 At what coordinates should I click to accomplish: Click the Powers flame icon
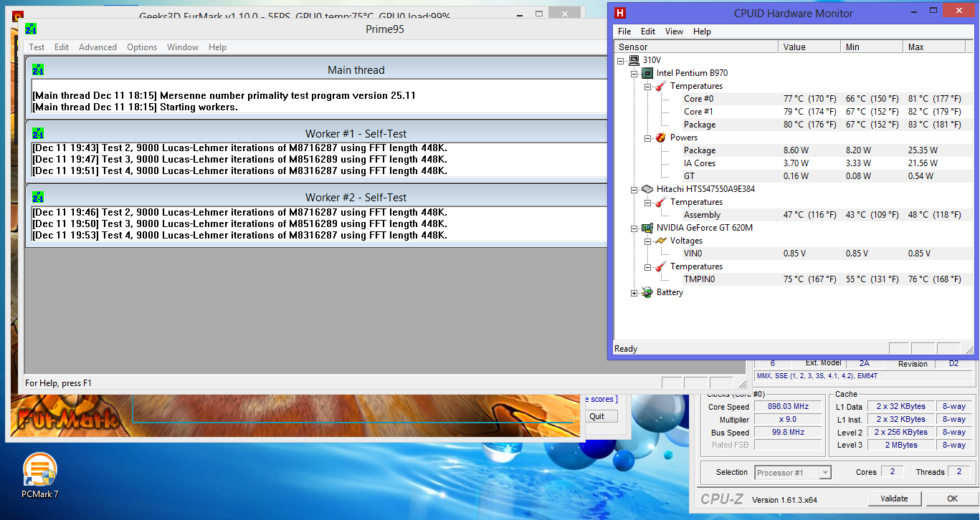pyautogui.click(x=660, y=138)
